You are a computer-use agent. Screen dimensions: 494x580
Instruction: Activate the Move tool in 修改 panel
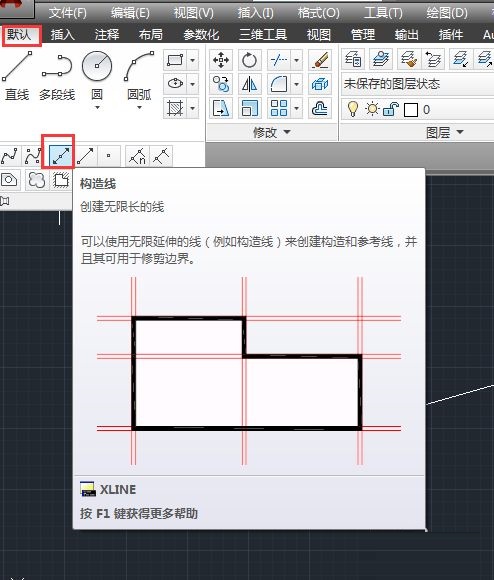[x=221, y=60]
